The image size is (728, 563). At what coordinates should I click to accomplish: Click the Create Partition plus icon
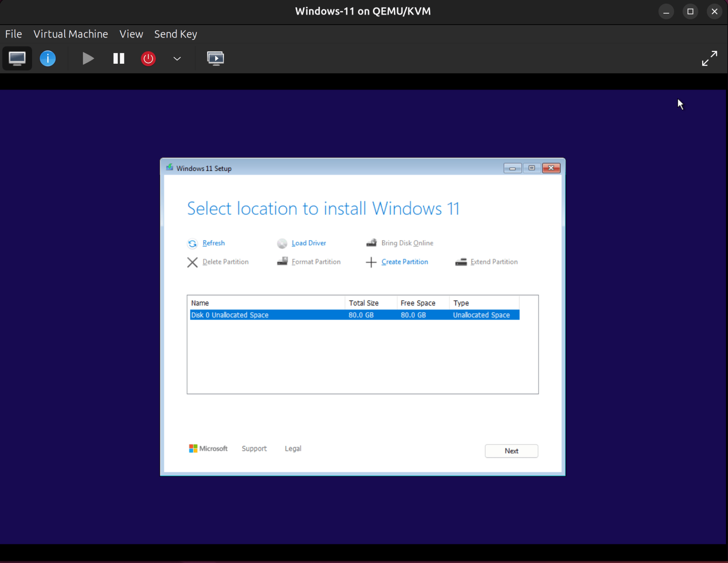click(x=370, y=262)
